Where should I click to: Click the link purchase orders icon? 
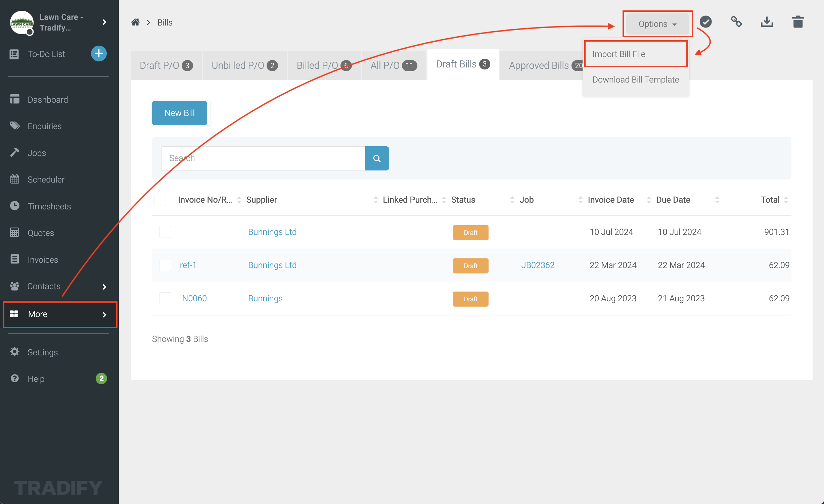pos(736,21)
